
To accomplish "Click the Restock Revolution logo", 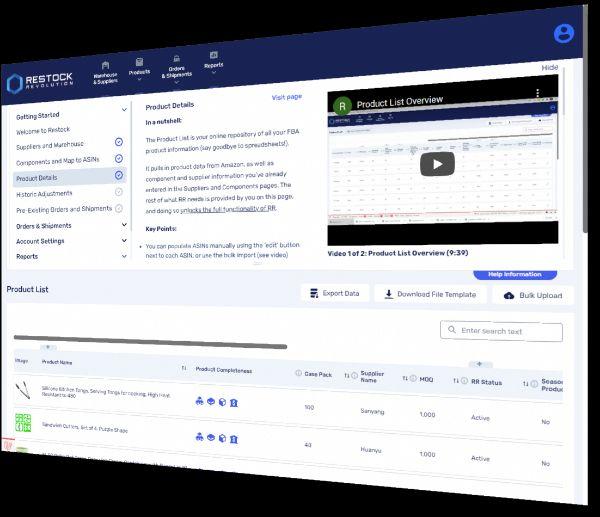I will pyautogui.click(x=40, y=82).
